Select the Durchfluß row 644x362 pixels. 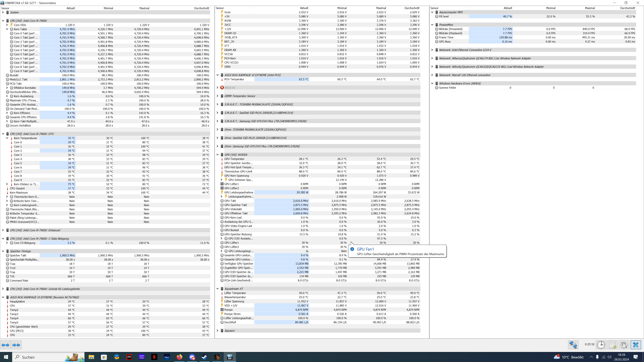[x=320, y=322]
